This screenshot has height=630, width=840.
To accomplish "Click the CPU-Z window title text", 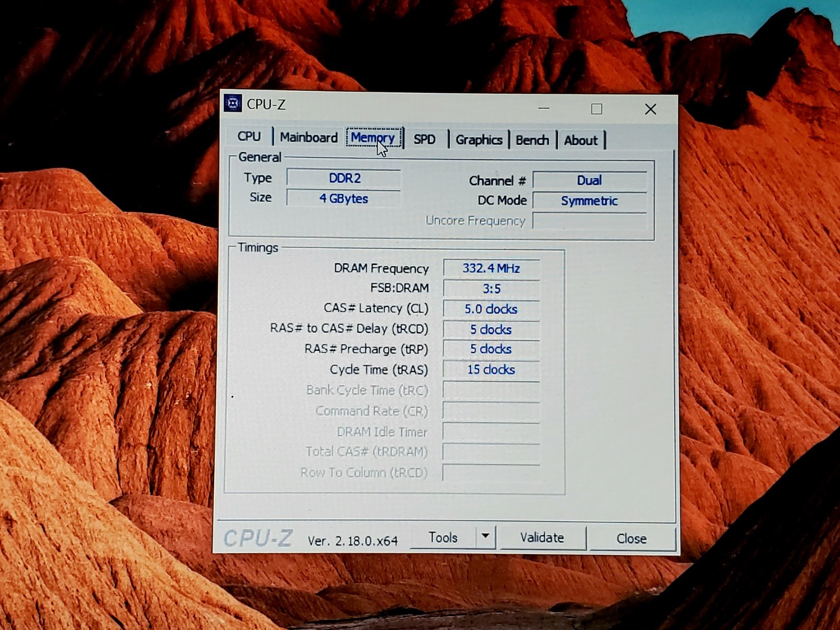I will pyautogui.click(x=266, y=104).
